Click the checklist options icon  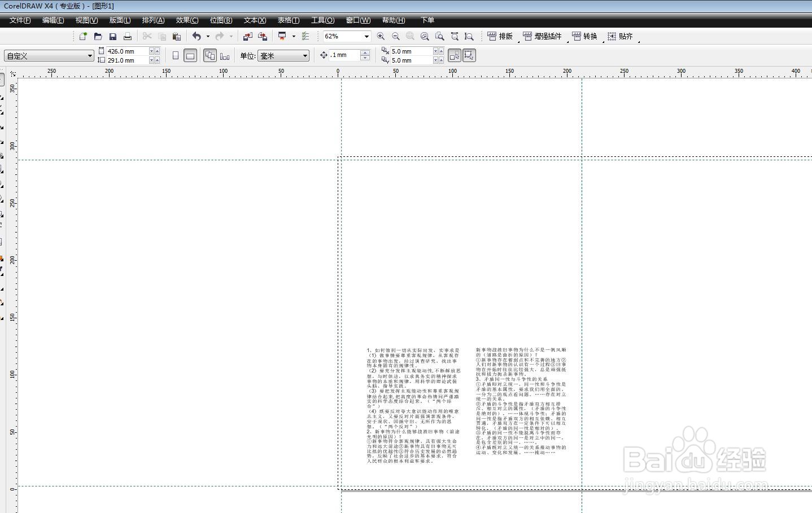coord(305,36)
